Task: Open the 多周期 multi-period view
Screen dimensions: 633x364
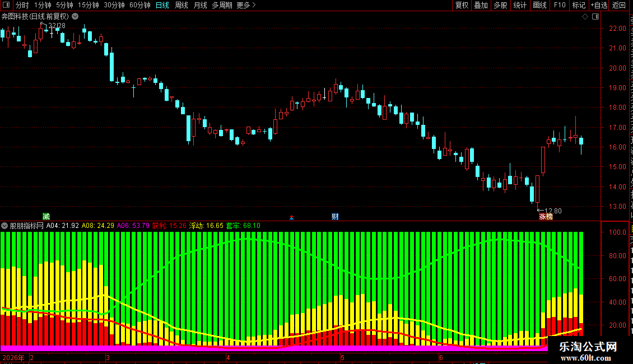Action: 222,5
